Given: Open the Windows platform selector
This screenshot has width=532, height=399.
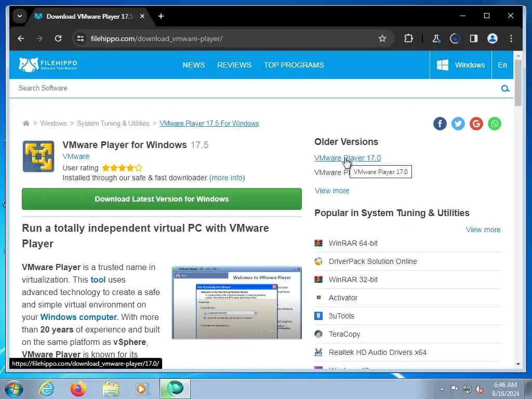Looking at the screenshot, I should click(x=461, y=65).
